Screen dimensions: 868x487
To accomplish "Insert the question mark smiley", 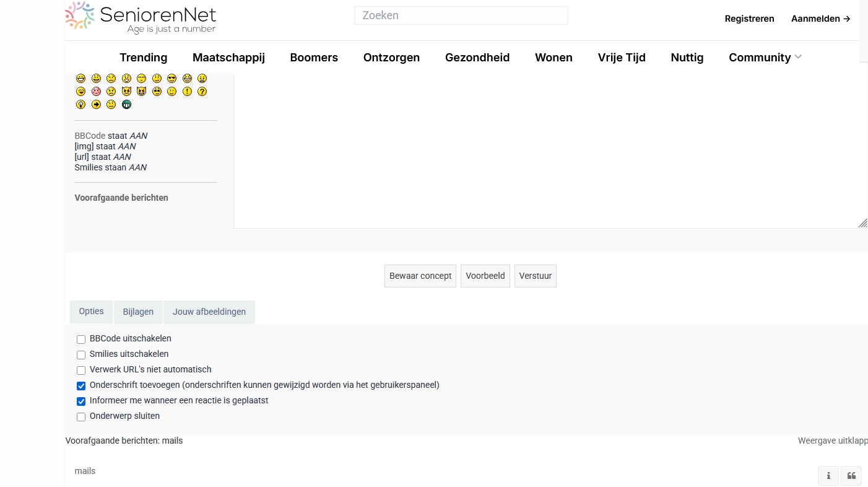I will [202, 92].
